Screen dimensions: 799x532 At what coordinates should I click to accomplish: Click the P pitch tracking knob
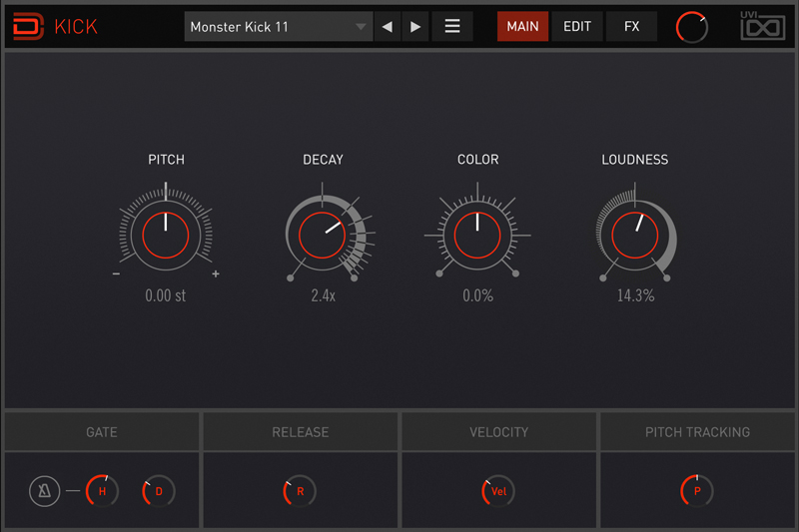697,491
